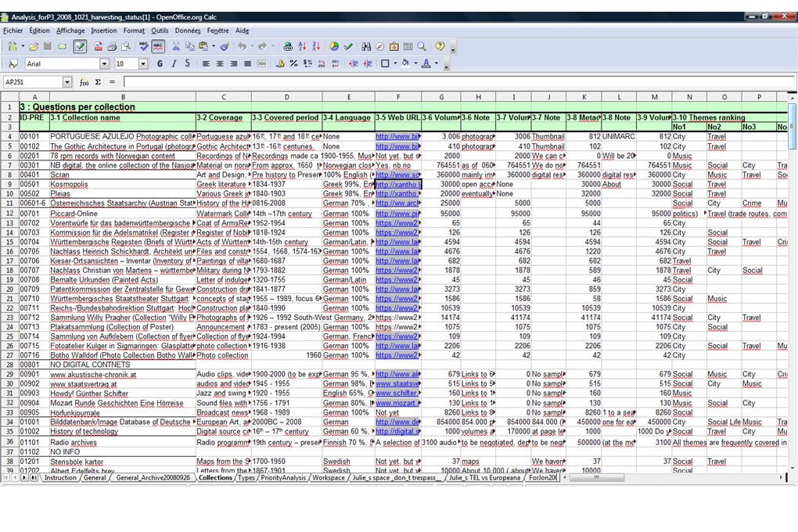Open the www.staatsvertrag.at row URL link
Viewport: 798px width, 532px height.
coord(397,384)
